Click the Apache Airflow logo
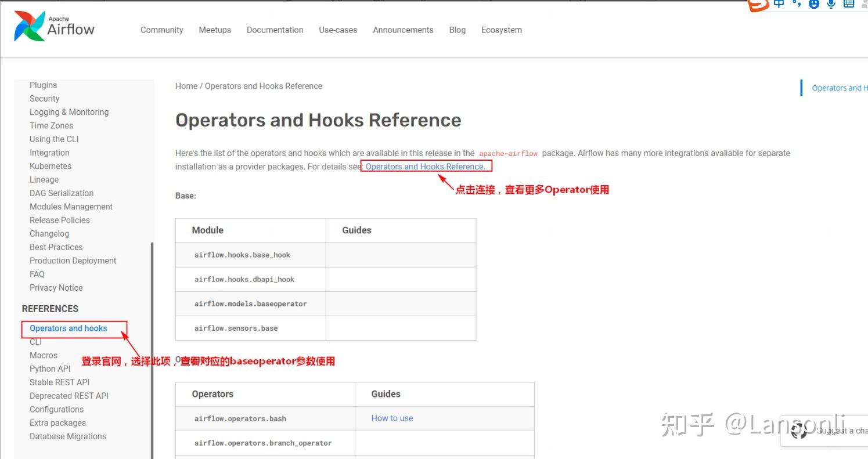Image resolution: width=868 pixels, height=459 pixels. tap(54, 27)
